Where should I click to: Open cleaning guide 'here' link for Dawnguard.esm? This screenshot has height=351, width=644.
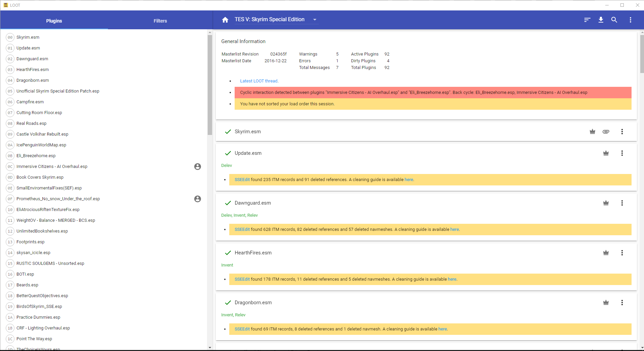tap(454, 230)
